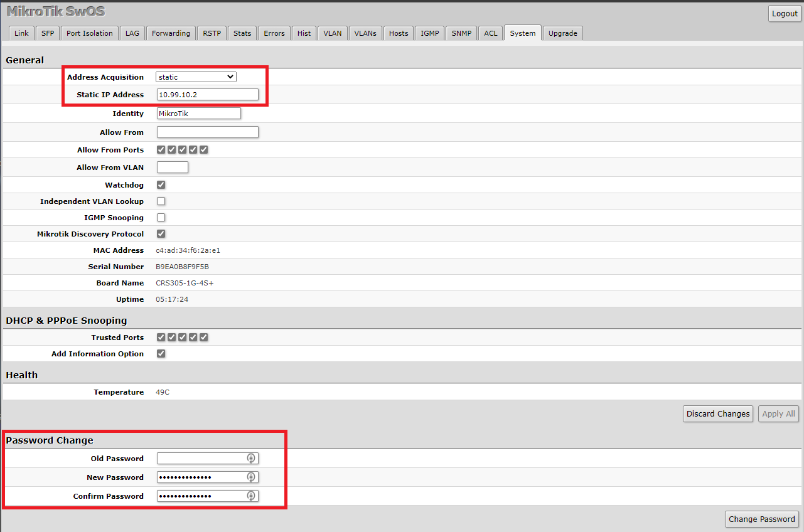Image resolution: width=804 pixels, height=532 pixels.
Task: Click the Board Name label
Action: pyautogui.click(x=120, y=283)
